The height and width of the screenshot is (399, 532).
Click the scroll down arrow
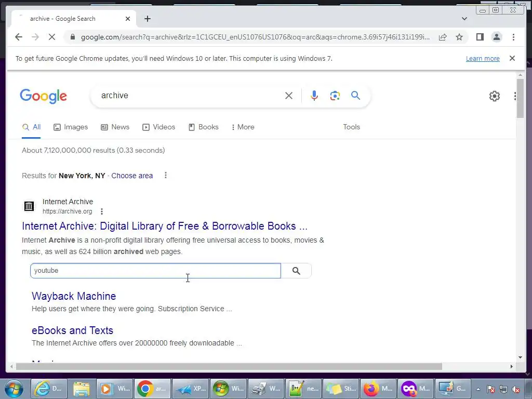coord(521,357)
